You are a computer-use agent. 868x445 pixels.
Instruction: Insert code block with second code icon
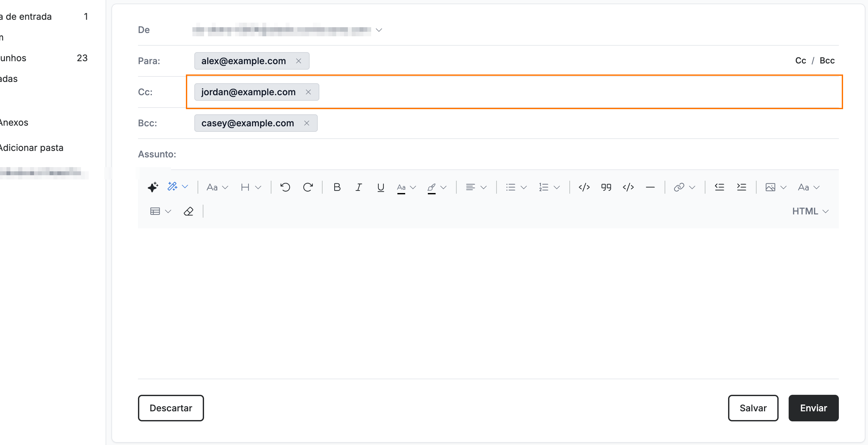coord(628,187)
